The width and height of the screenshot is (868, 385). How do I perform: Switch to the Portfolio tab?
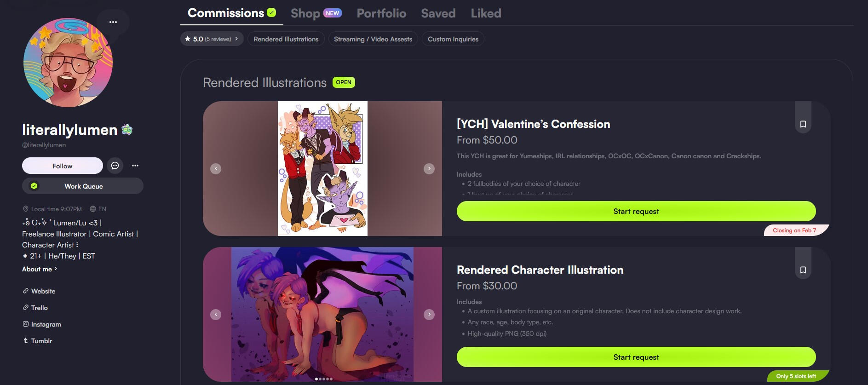(381, 13)
